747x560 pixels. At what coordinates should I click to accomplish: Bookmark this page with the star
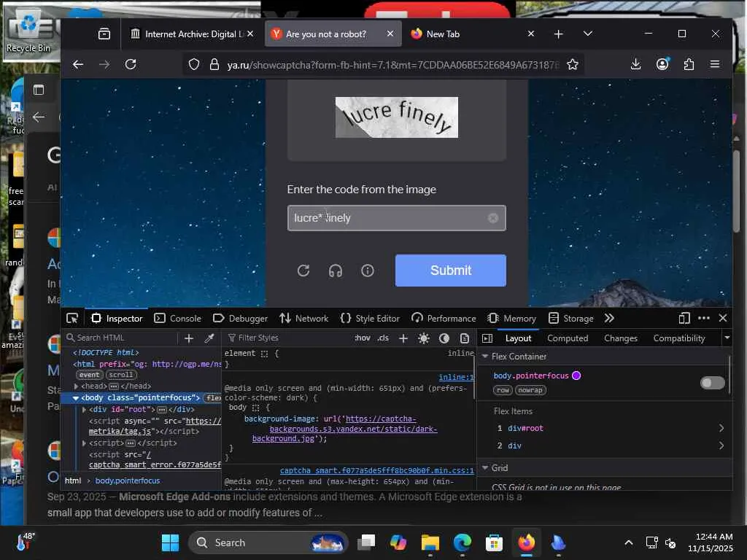point(573,64)
